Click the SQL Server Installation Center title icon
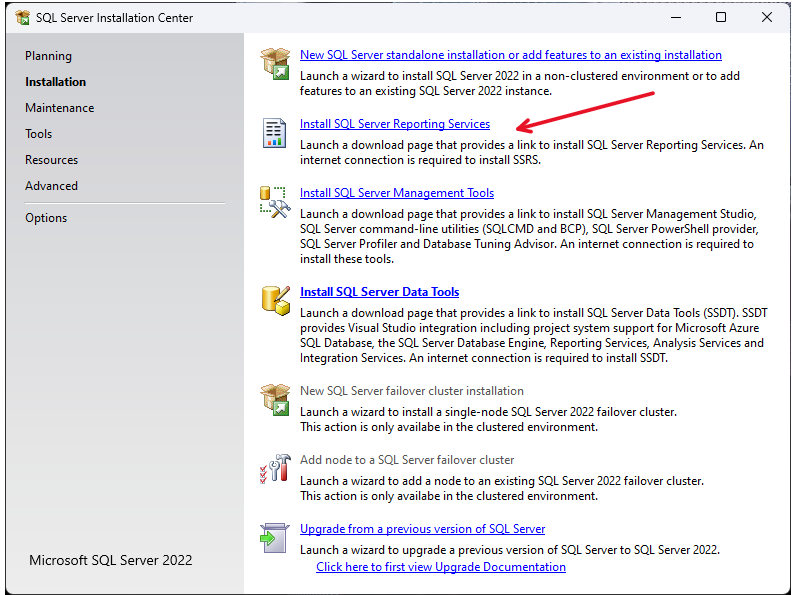Viewport: 794px width, 595px height. pos(23,18)
